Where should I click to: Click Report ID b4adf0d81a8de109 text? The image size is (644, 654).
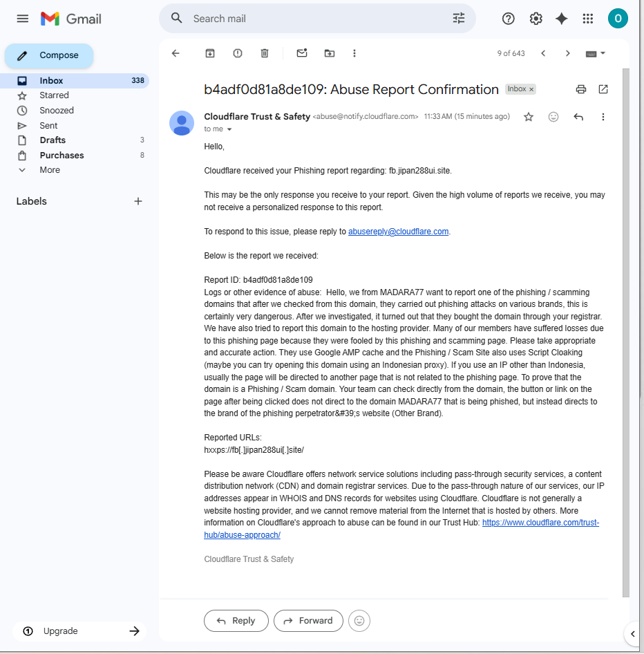[x=258, y=280]
